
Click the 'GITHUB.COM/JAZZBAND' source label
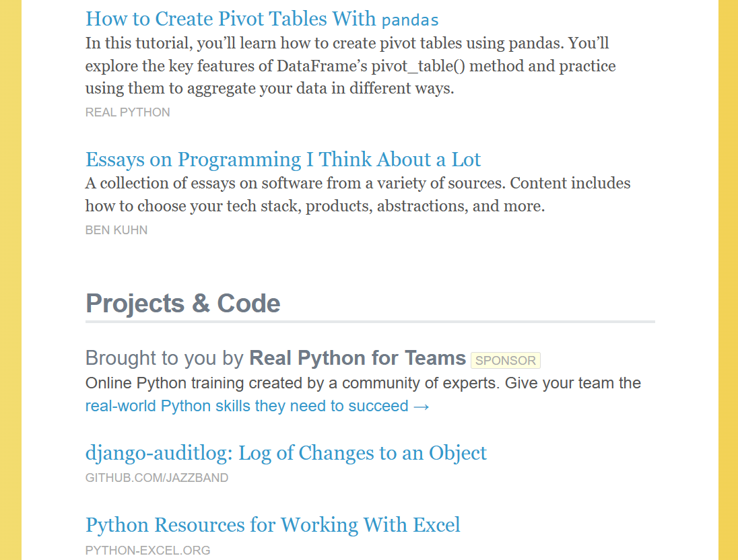coord(157,478)
